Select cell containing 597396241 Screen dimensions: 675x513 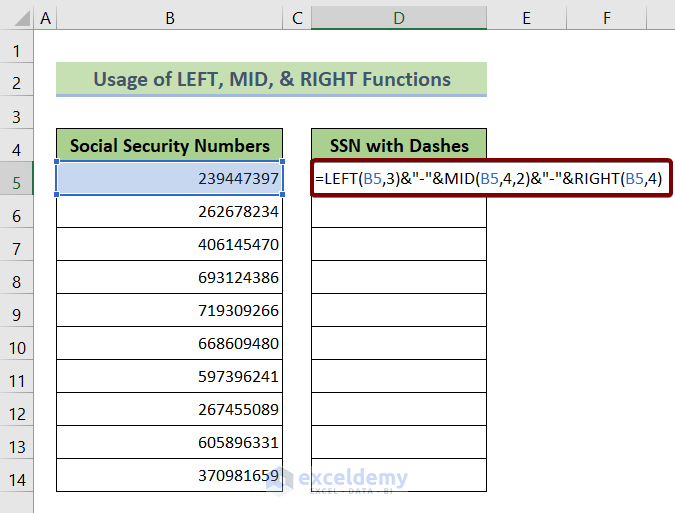tap(170, 376)
